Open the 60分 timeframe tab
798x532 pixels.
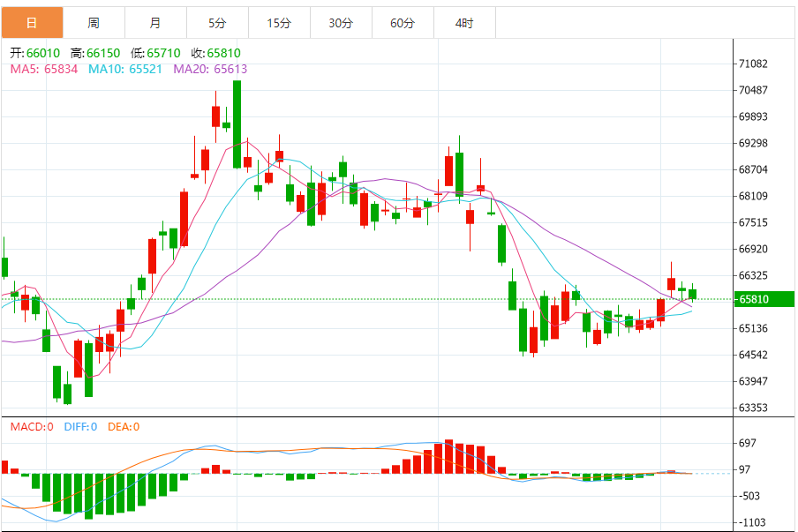point(403,23)
